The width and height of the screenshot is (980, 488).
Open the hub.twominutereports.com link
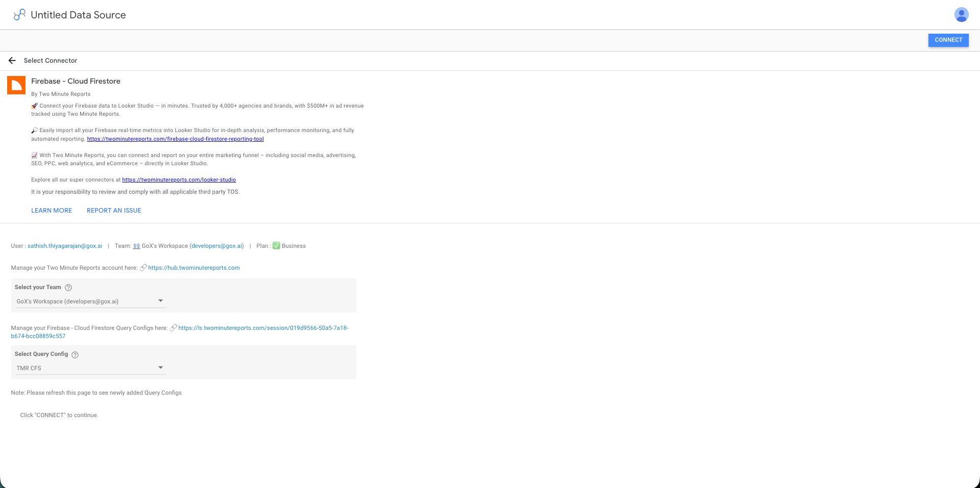[193, 267]
